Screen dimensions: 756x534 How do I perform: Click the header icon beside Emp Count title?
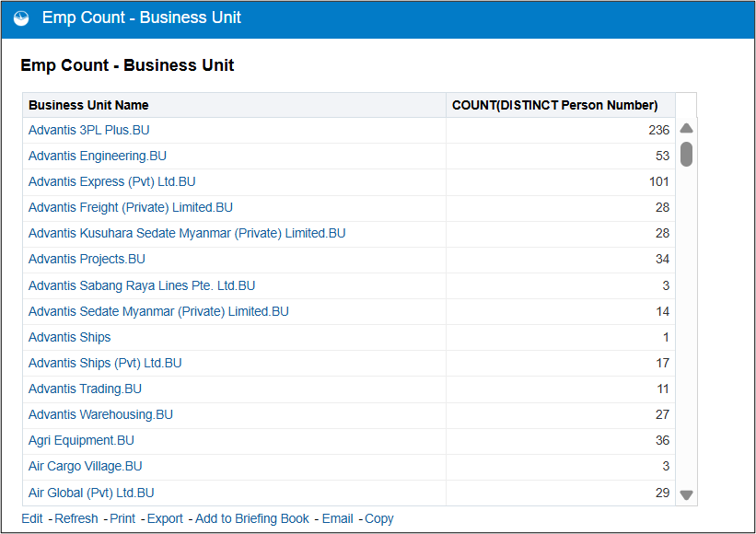point(21,18)
